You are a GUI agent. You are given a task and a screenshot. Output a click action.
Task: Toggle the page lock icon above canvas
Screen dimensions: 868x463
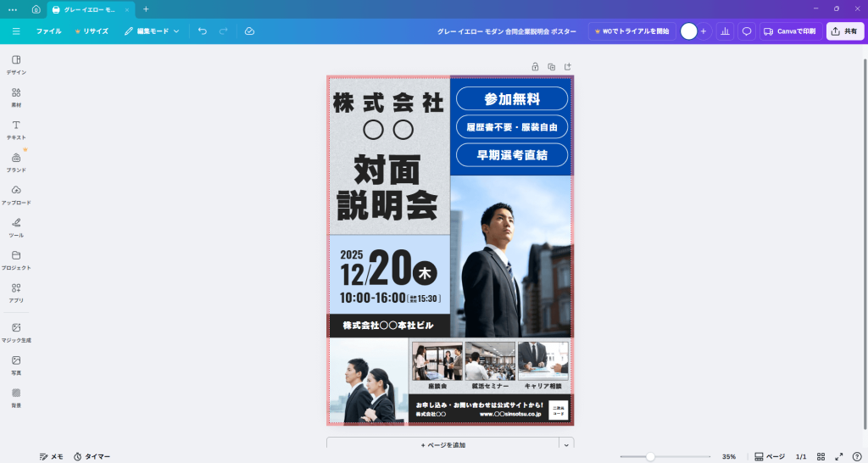535,66
